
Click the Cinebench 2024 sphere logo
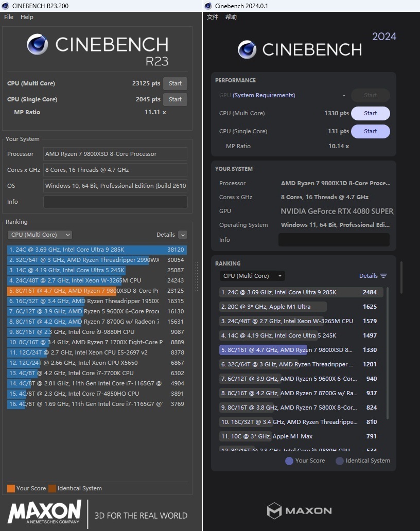247,49
